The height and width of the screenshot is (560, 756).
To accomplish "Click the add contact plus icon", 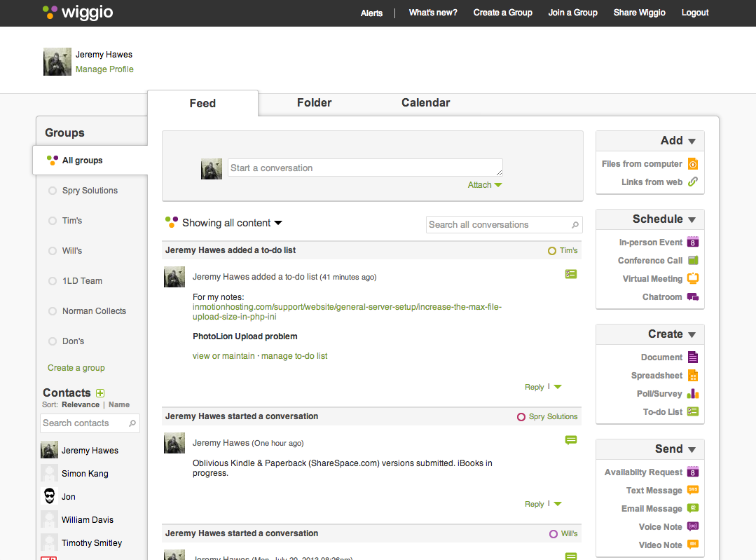I will click(100, 393).
